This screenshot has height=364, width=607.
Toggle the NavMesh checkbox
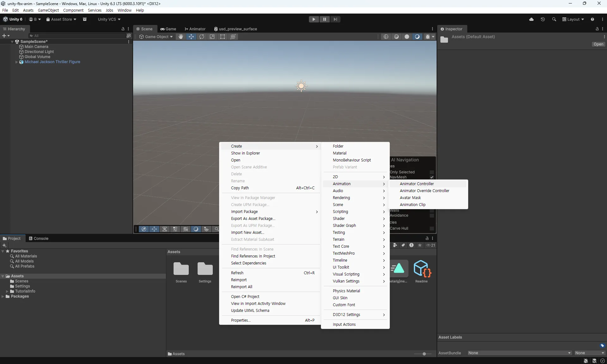432,177
